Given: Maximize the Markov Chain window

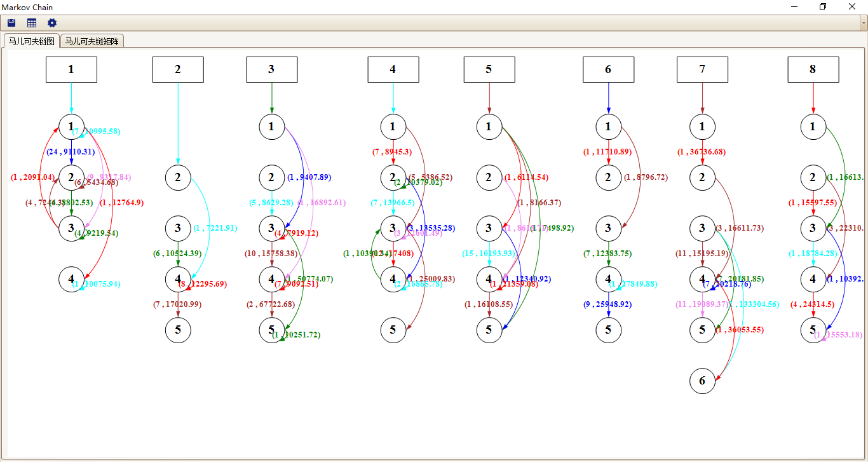Looking at the screenshot, I should (x=823, y=7).
